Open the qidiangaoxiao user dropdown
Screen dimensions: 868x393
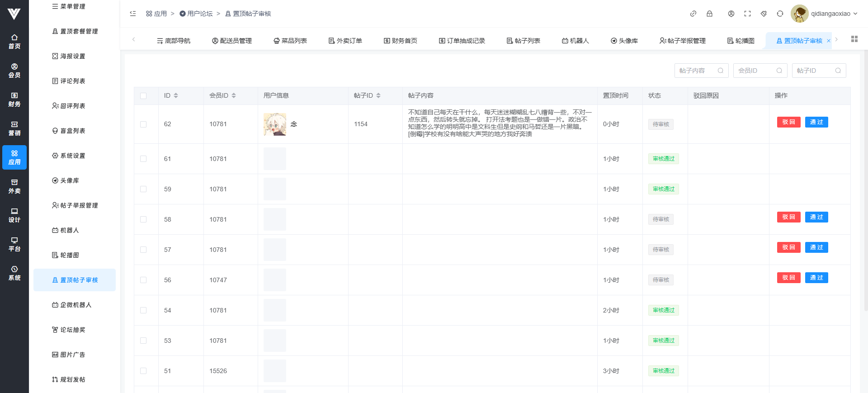[x=824, y=14]
